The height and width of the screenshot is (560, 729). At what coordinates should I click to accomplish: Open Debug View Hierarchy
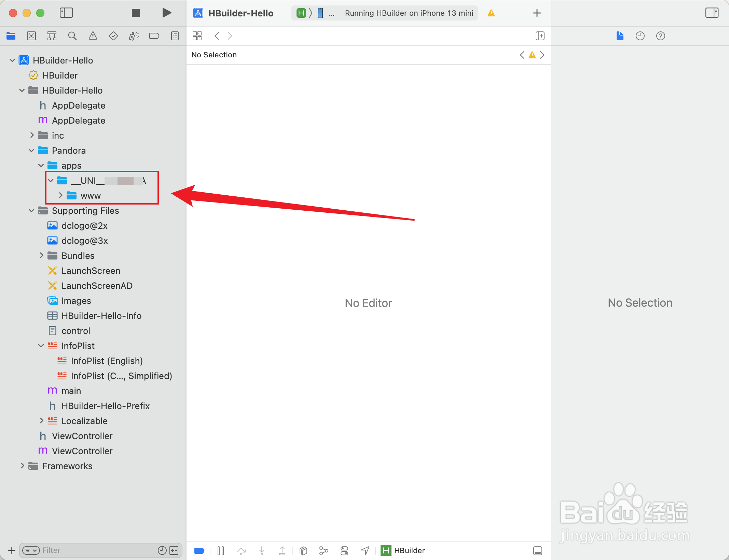[303, 550]
